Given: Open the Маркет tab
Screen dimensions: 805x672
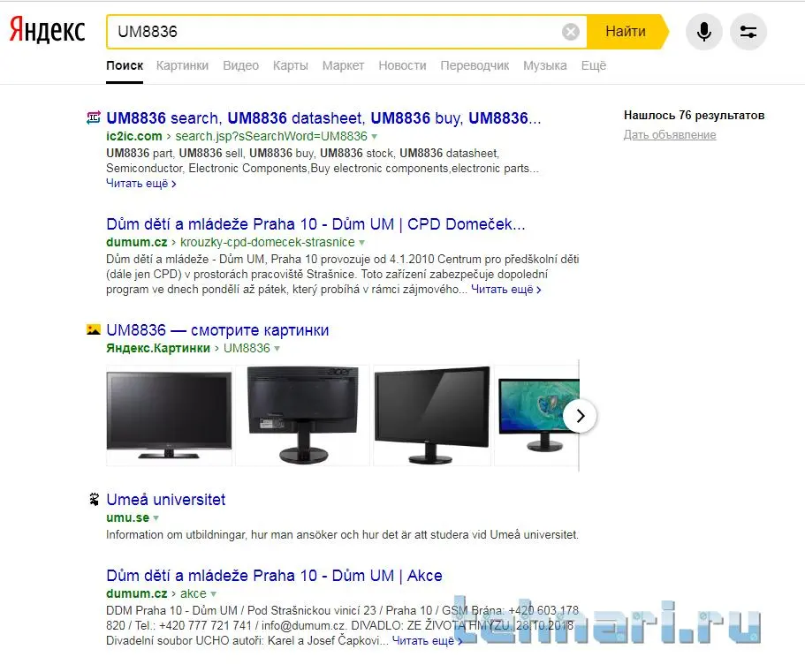Looking at the screenshot, I should tap(343, 65).
